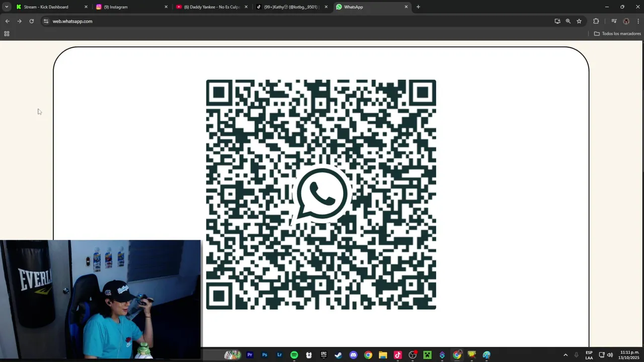This screenshot has height=362, width=644.
Task: Go forward to the next page
Action: click(x=19, y=21)
